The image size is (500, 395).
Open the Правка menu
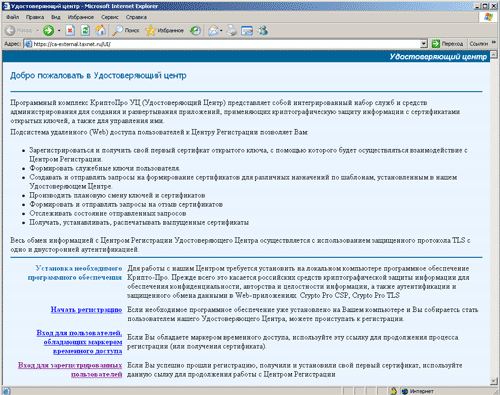coord(35,17)
